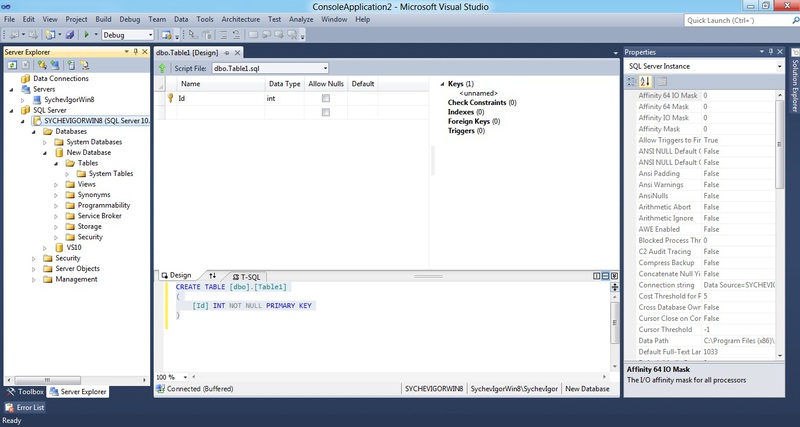Click Connect to Server icon in Server Explorer
Image resolution: width=800 pixels, height=427 pixels.
coord(54,65)
